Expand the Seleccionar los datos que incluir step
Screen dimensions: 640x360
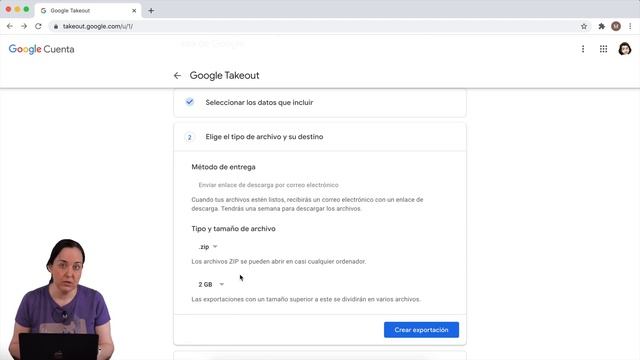click(320, 102)
